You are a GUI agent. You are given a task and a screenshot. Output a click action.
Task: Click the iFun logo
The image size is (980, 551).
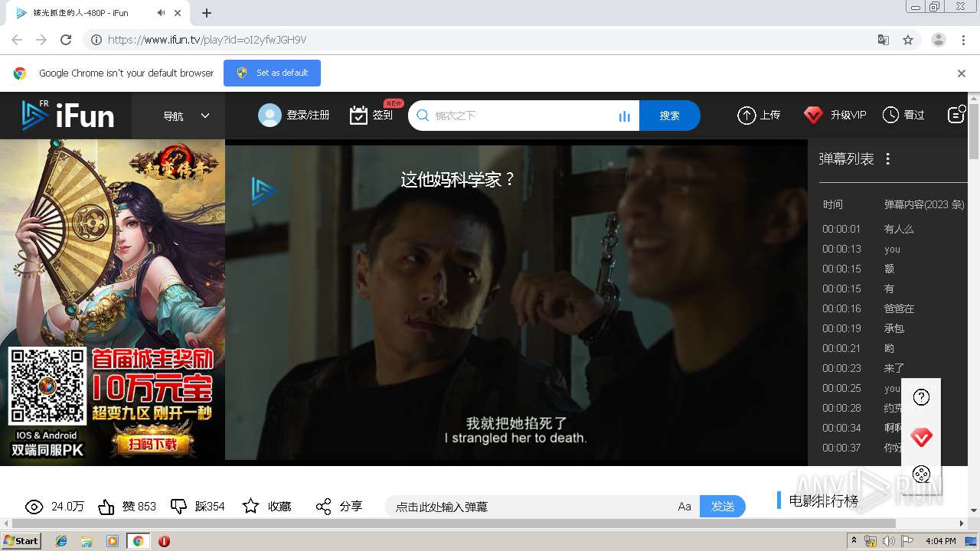coord(67,116)
